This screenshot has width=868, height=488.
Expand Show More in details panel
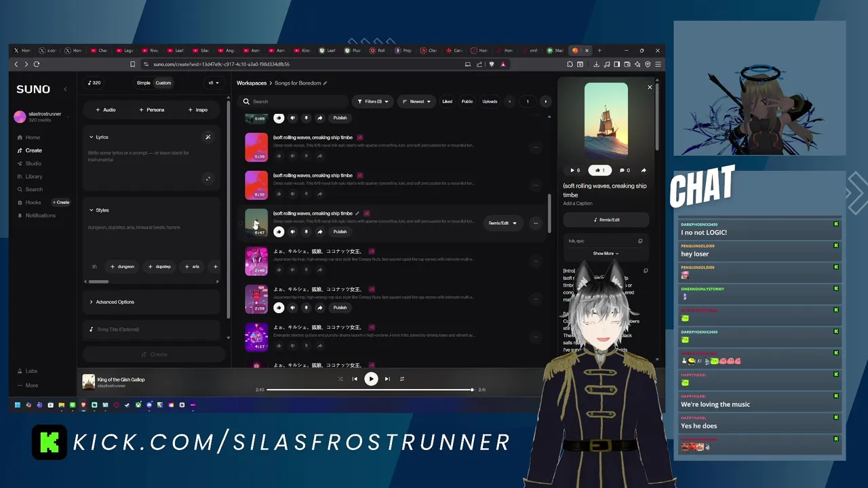click(606, 253)
